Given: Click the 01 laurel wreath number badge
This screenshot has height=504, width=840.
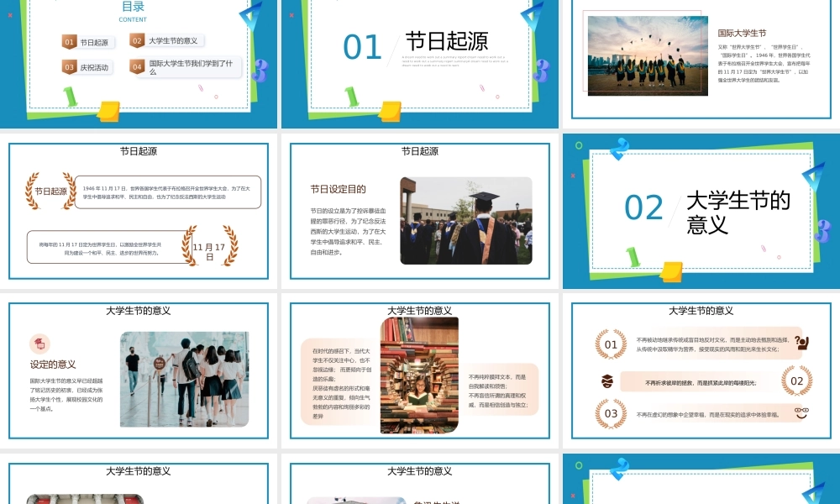Looking at the screenshot, I should tap(611, 344).
